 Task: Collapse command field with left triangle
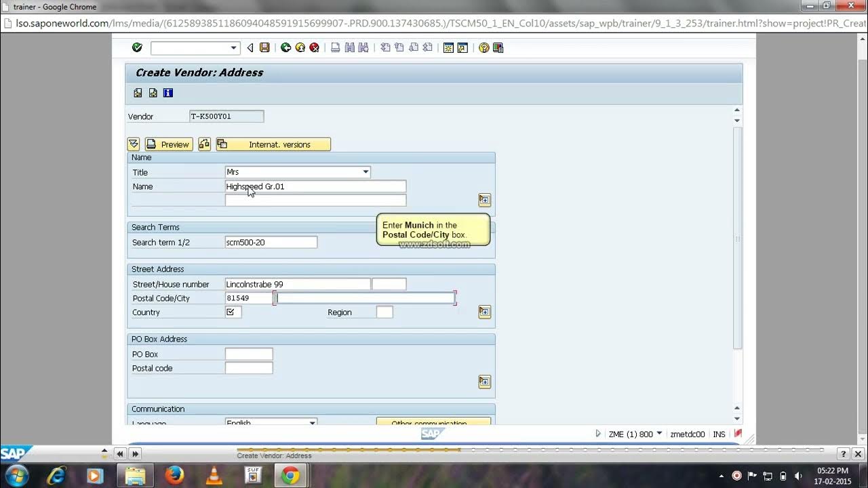point(250,47)
